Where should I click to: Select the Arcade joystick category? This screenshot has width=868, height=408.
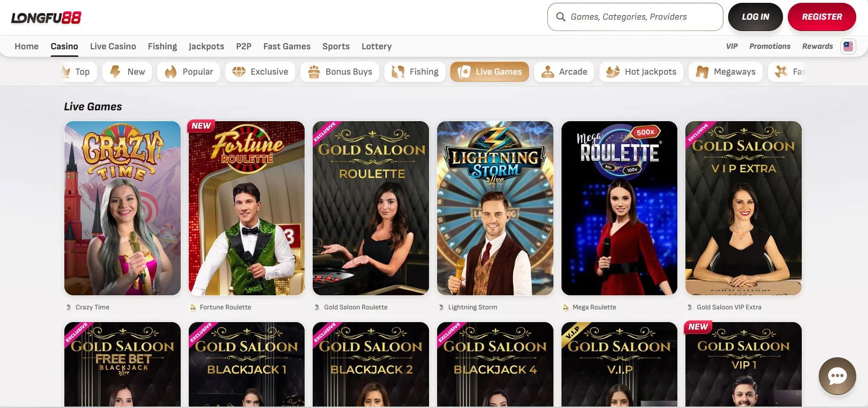point(564,72)
